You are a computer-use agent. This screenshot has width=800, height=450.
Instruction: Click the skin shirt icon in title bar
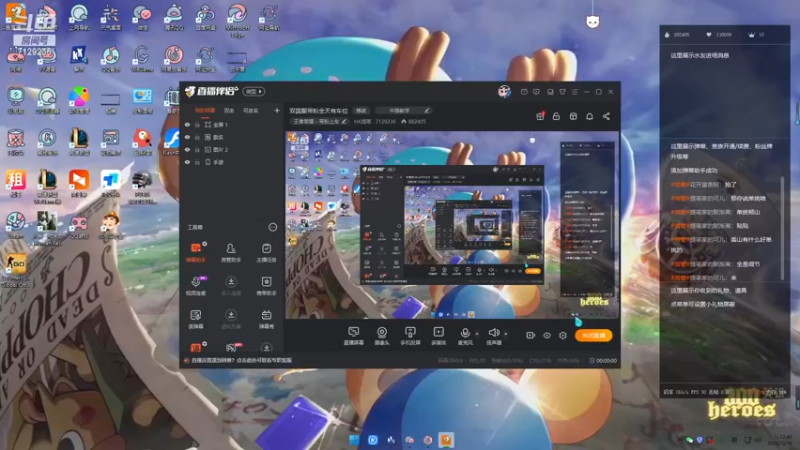pyautogui.click(x=563, y=92)
